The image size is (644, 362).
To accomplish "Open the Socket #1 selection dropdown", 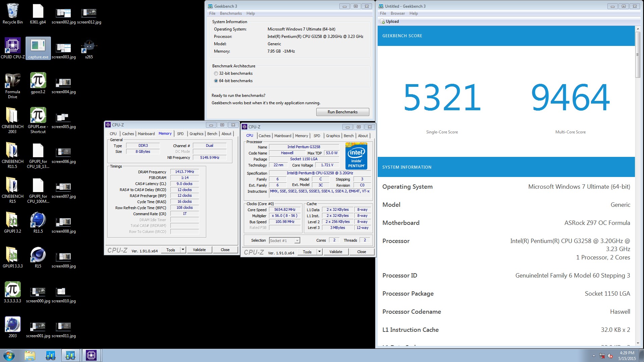I will (x=284, y=240).
